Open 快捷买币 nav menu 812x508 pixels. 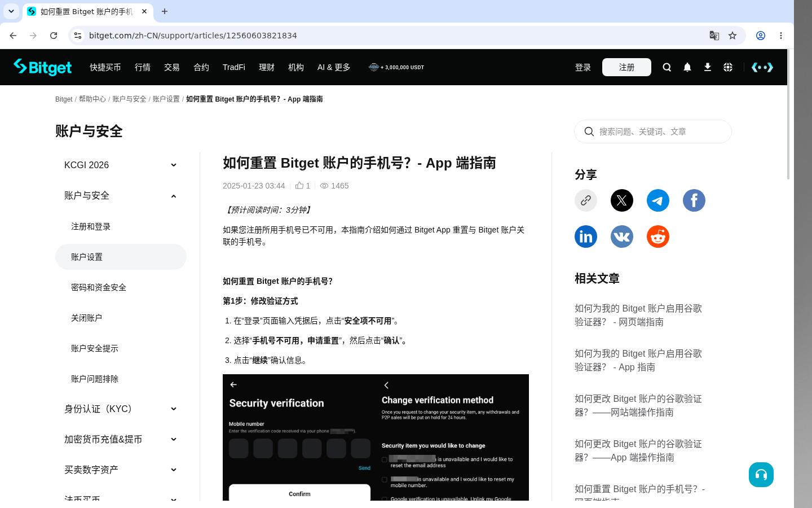pos(105,67)
